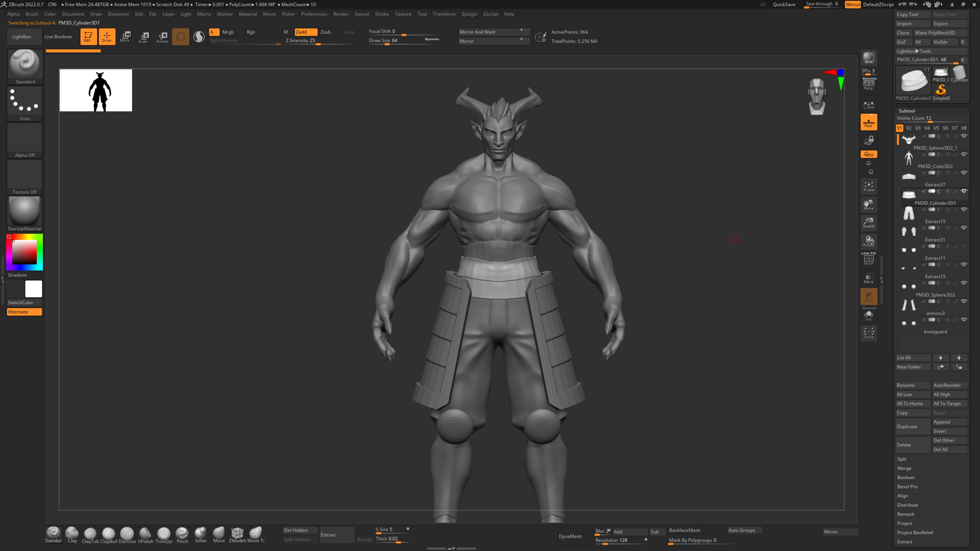The width and height of the screenshot is (980, 551).
Task: Click the BPR render icon
Action: coord(868,58)
